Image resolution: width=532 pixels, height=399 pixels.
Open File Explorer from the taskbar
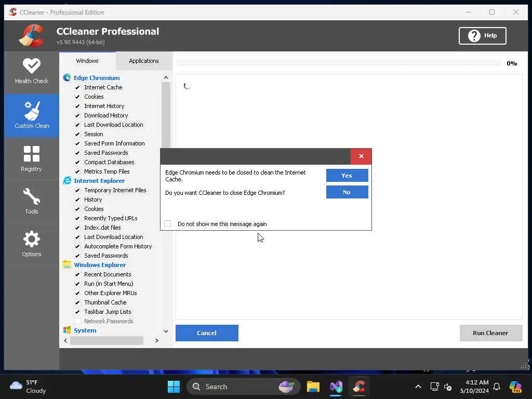[x=313, y=387]
